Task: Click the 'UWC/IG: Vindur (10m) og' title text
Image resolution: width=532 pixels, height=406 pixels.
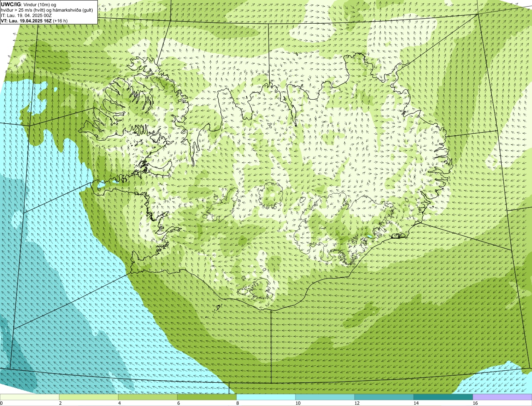Action: [28, 4]
